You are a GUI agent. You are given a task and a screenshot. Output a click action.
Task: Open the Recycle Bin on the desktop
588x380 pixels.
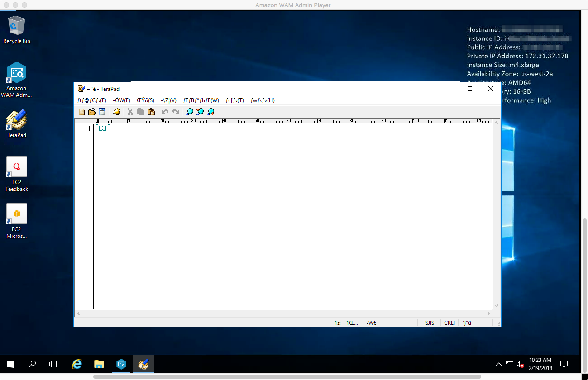[16, 26]
